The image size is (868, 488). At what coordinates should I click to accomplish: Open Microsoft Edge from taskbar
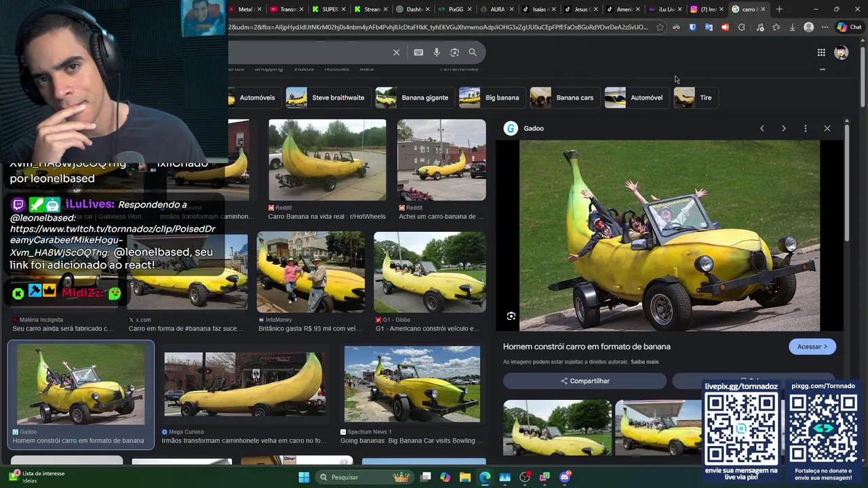[x=485, y=477]
